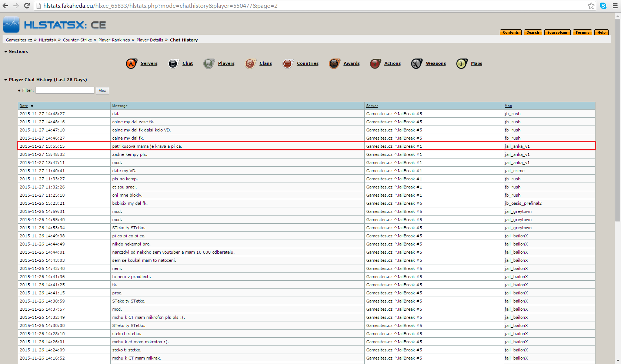621x364 pixels.
Task: Click the Clans text link
Action: tap(266, 63)
